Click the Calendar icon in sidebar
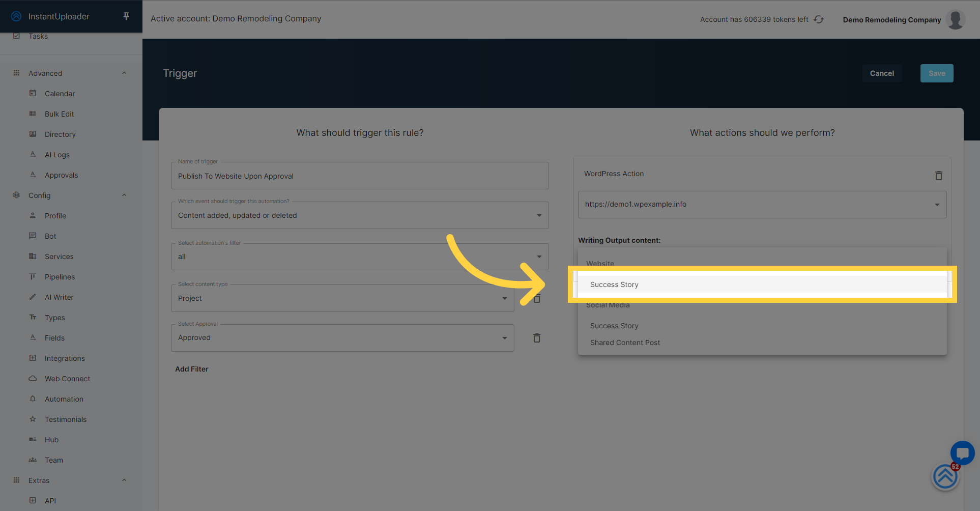The height and width of the screenshot is (511, 980). [x=33, y=93]
